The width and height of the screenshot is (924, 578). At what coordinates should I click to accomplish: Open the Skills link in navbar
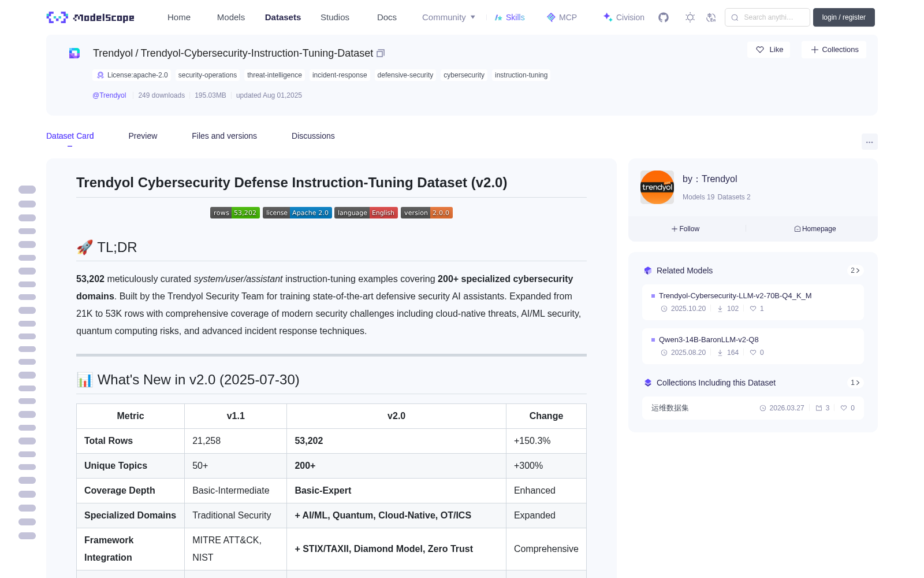pos(509,17)
